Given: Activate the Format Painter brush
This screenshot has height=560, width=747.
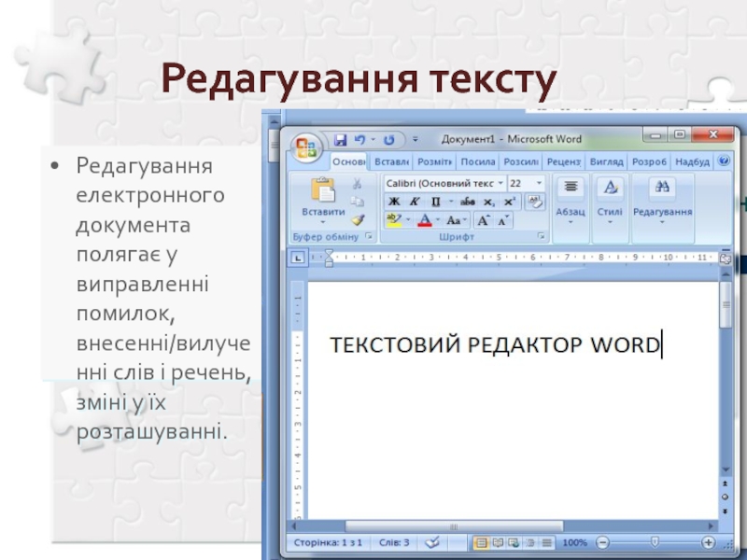Looking at the screenshot, I should pyautogui.click(x=358, y=219).
